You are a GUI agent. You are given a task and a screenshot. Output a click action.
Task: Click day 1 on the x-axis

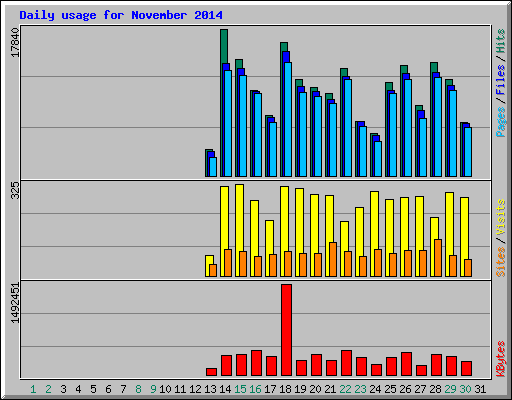pyautogui.click(x=33, y=389)
